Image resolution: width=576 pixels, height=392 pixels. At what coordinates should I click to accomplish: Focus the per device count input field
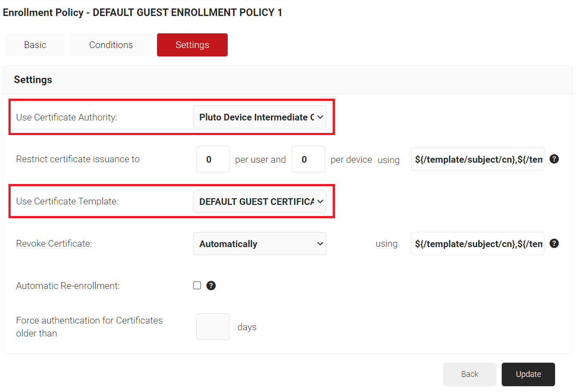pyautogui.click(x=308, y=159)
